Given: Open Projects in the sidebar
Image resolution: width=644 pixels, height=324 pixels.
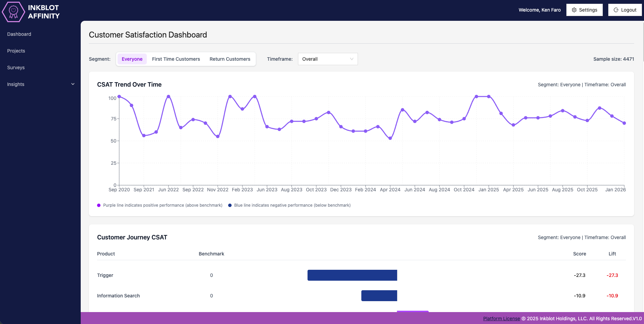Looking at the screenshot, I should point(16,51).
